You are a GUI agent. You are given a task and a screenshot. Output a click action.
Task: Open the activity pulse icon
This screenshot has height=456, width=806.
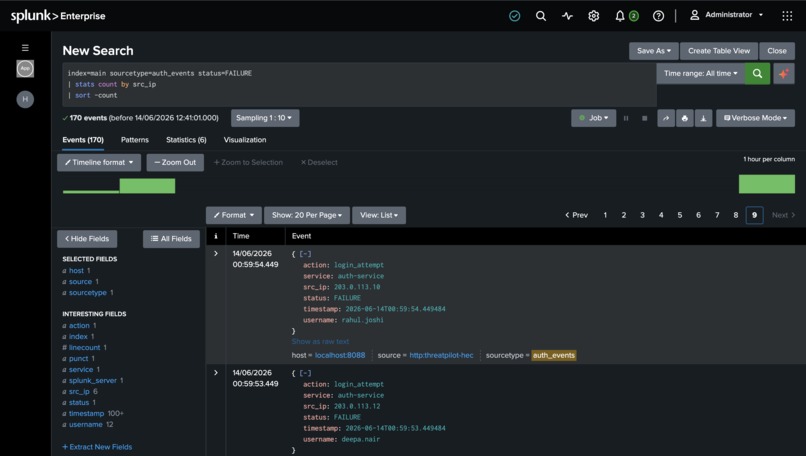pos(567,16)
